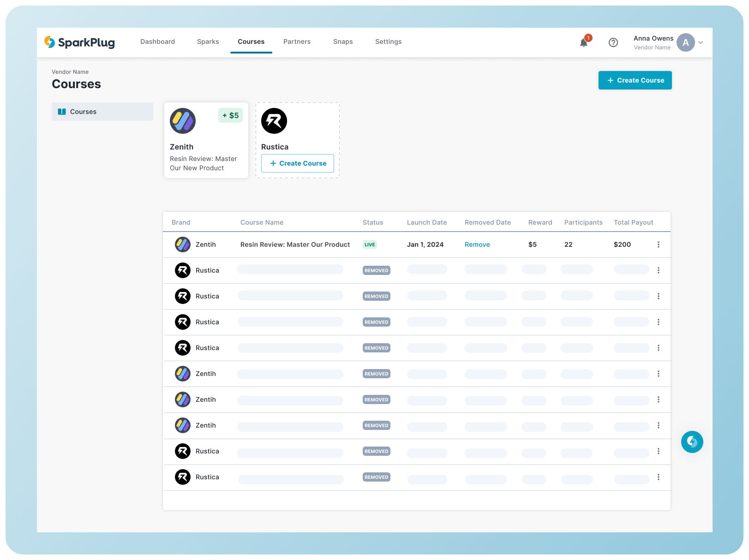The height and width of the screenshot is (560, 749).
Task: Open more options menu in second table row
Action: [659, 270]
